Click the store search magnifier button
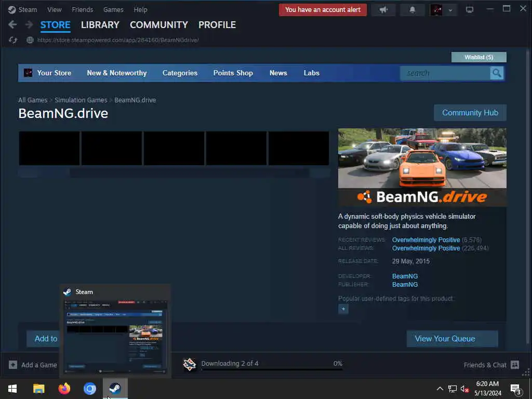 (497, 73)
